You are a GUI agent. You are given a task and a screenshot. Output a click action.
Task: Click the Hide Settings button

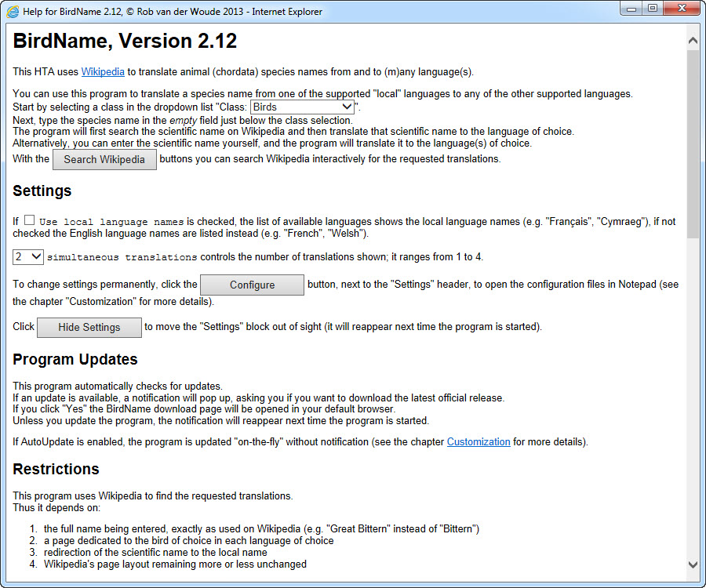(x=89, y=328)
